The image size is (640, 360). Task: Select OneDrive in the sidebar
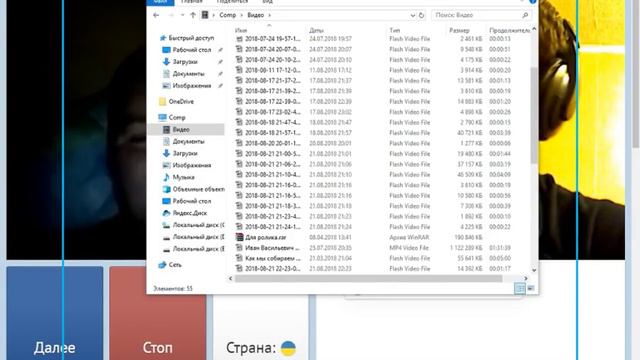click(181, 102)
